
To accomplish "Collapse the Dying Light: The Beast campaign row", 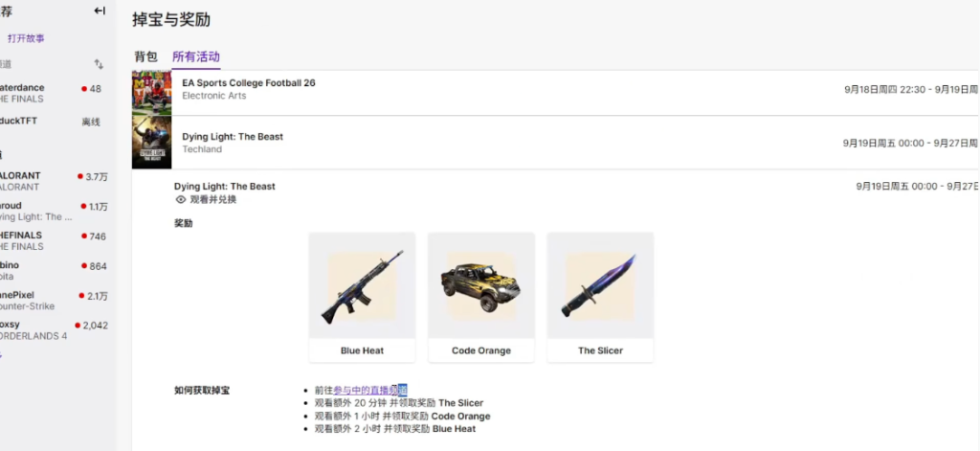I will [x=555, y=142].
